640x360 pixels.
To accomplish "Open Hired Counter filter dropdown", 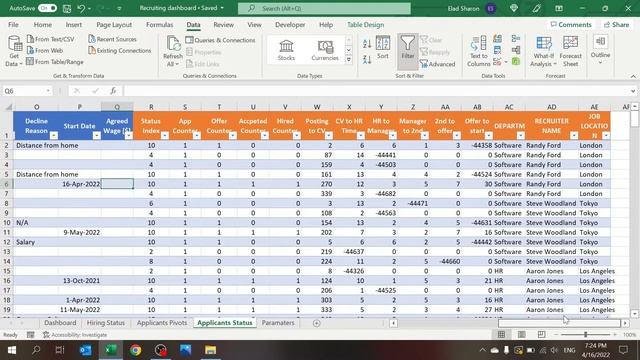I will tap(297, 136).
